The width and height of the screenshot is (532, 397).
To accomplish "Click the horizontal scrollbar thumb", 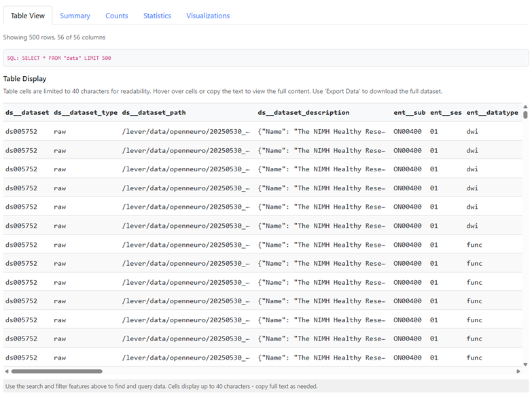I will pyautogui.click(x=56, y=371).
